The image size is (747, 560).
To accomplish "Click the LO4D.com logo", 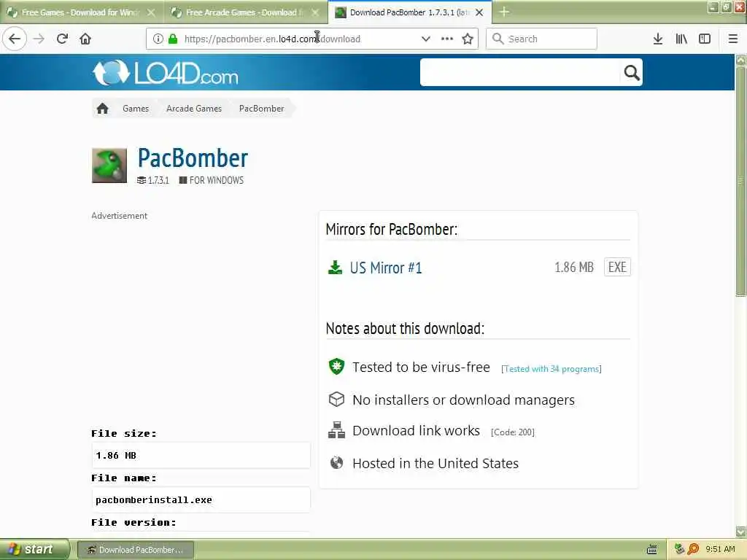I will click(166, 73).
